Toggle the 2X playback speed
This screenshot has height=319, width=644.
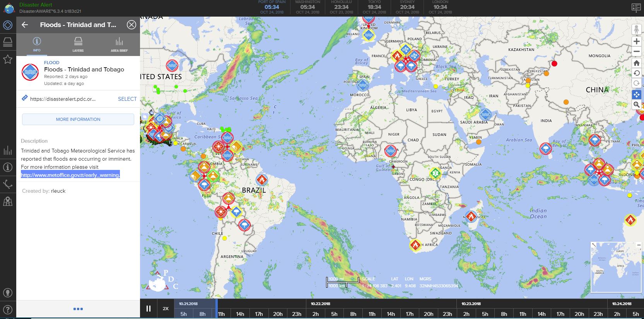pos(166,309)
